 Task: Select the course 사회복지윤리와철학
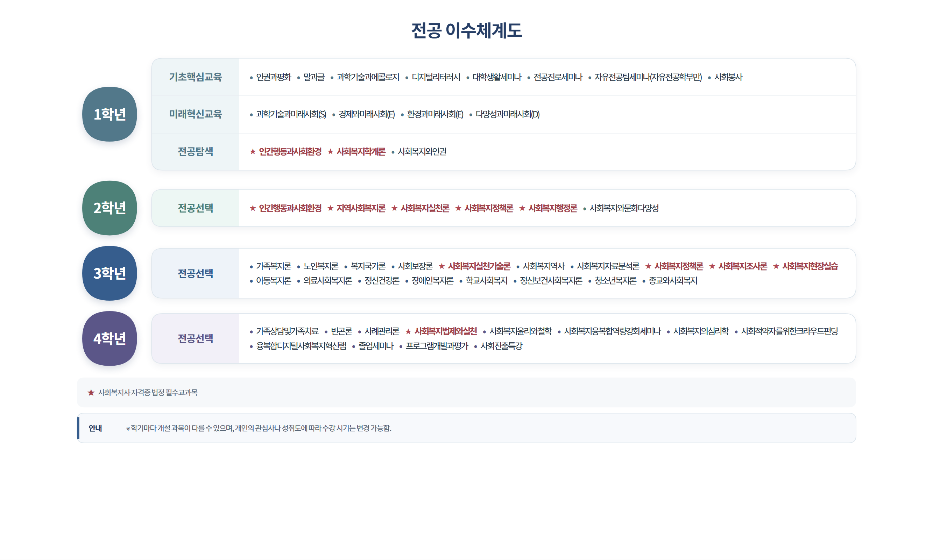click(x=521, y=331)
